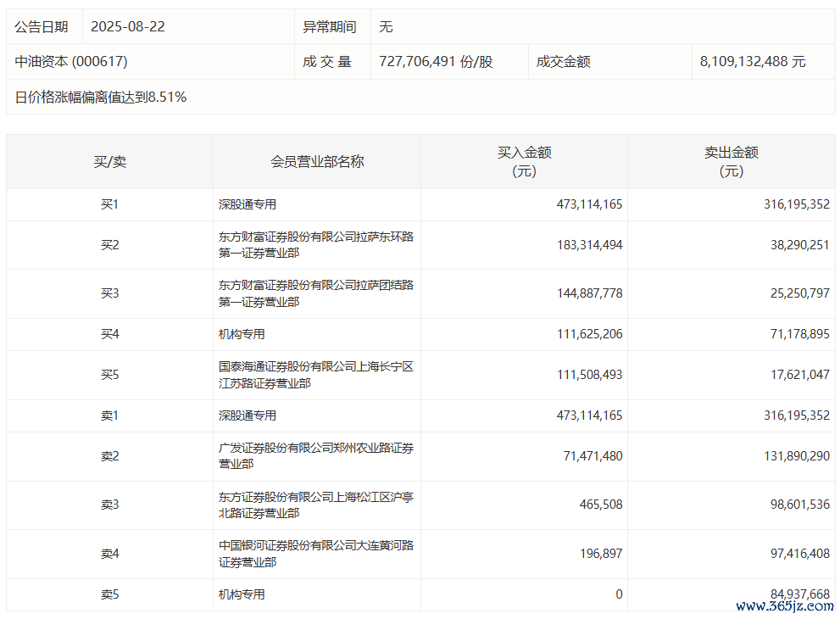Screen dimensions: 840x619
Task: Open 国泰海通证券上海长宁区江苏路营业部 entry
Action: (315, 375)
